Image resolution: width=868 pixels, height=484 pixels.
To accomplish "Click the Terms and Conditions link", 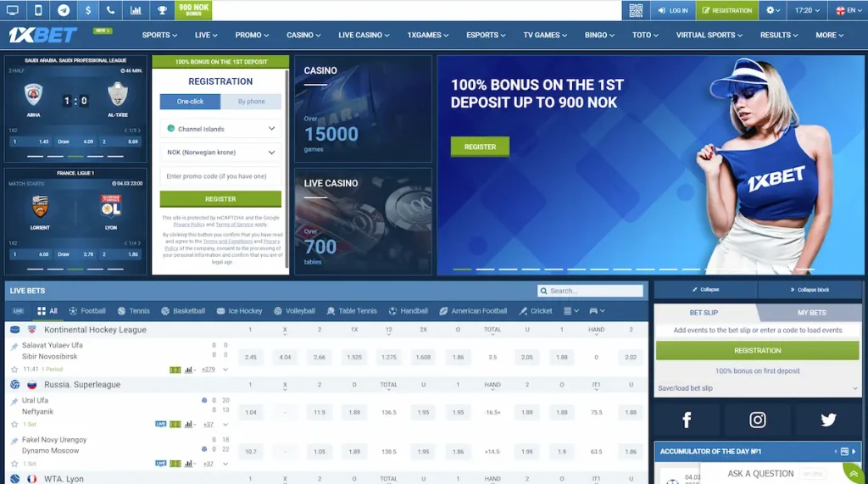I will [x=227, y=242].
